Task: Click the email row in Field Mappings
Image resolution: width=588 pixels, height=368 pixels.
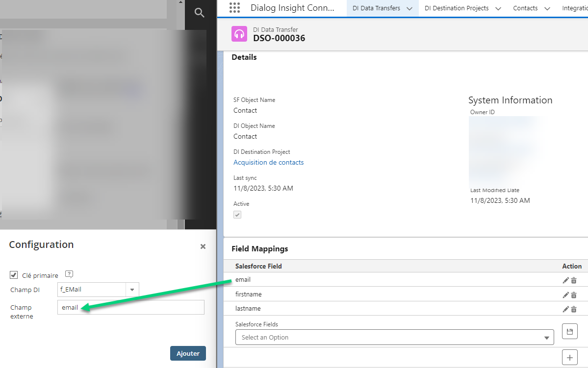Action: coord(406,280)
